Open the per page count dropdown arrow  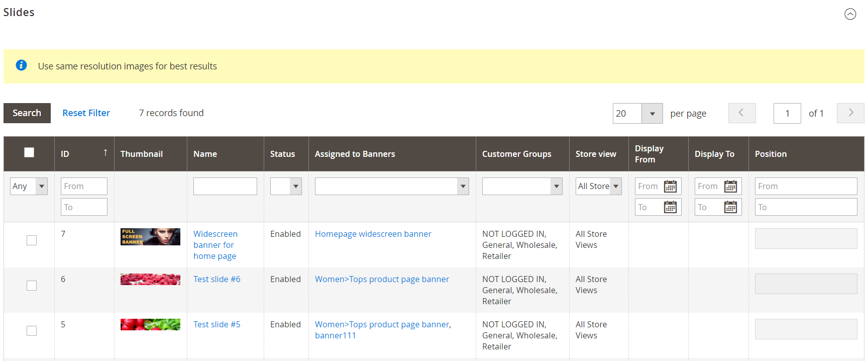652,114
